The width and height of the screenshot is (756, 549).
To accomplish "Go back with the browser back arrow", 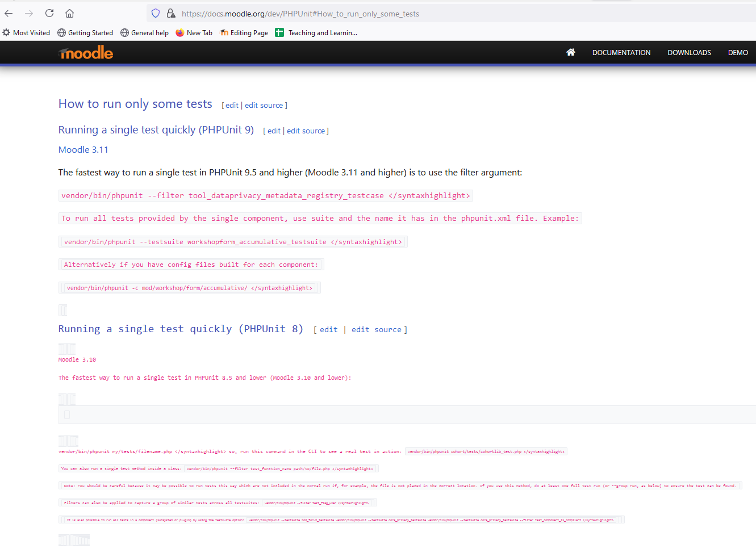I will (9, 13).
